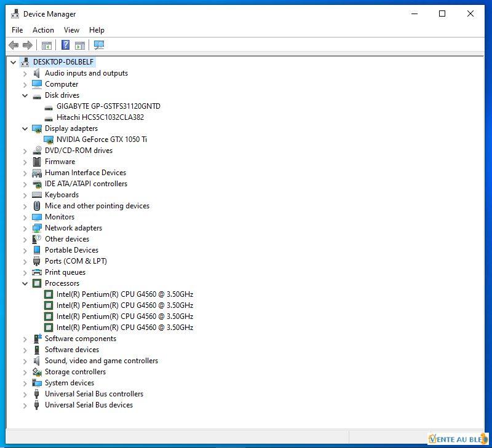Select the Software devices label
The width and height of the screenshot is (492, 448).
click(72, 350)
